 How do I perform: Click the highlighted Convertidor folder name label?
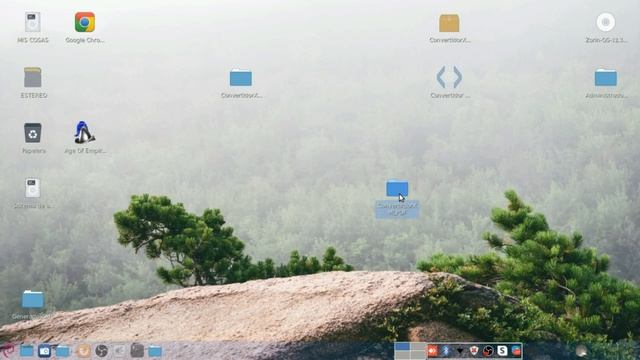[397, 209]
